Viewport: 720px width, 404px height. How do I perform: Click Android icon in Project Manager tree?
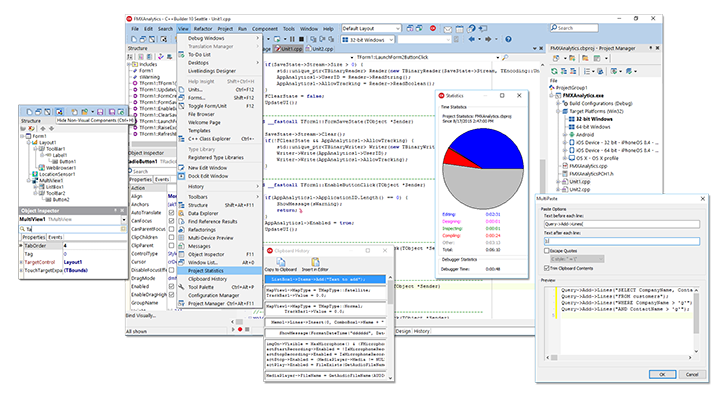[x=572, y=135]
